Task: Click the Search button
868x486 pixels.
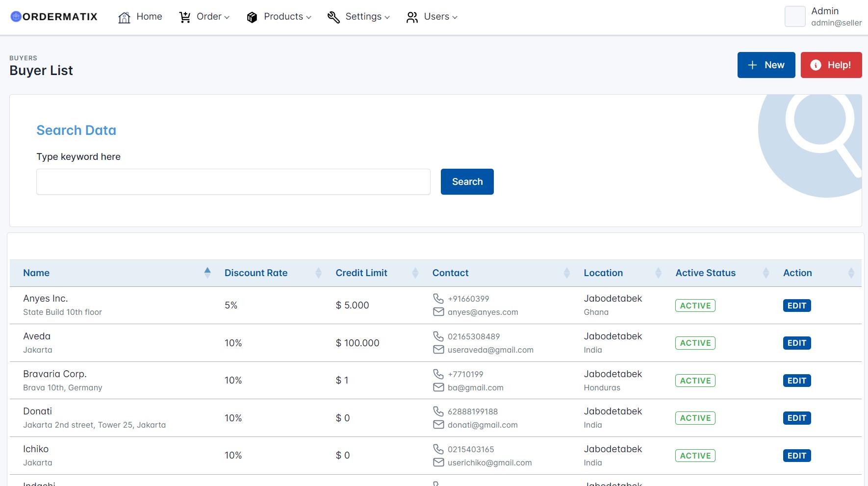Action: click(467, 181)
